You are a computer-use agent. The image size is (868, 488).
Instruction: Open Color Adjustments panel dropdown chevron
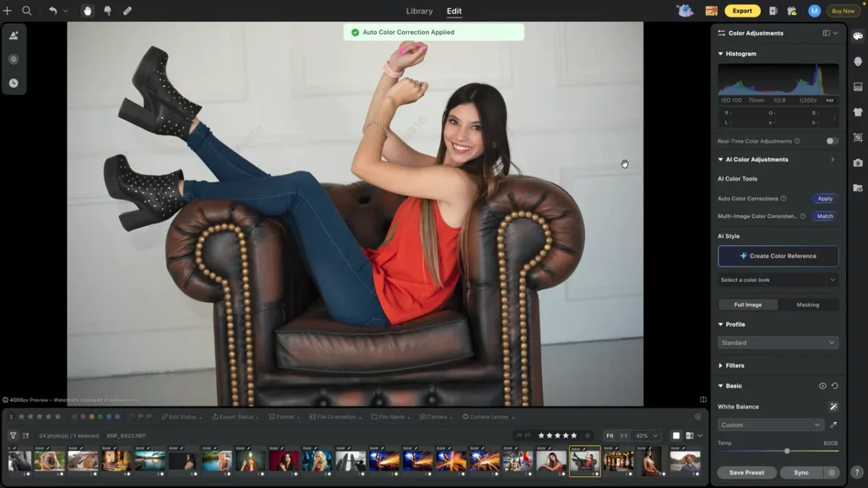(x=835, y=33)
